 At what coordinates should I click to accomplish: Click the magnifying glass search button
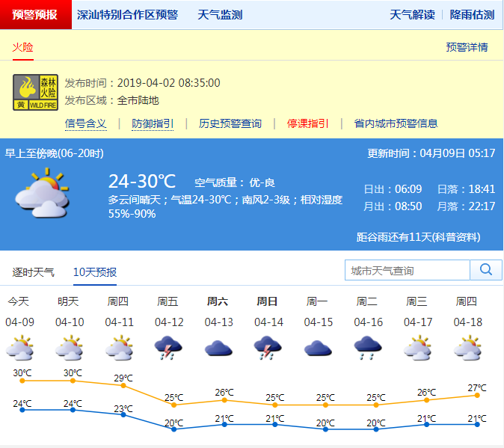(485, 270)
